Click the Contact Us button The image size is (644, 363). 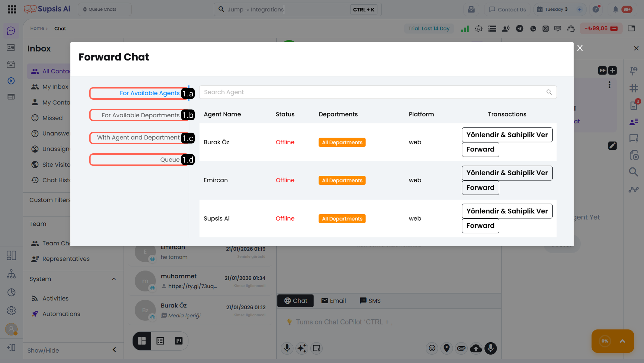507,9
